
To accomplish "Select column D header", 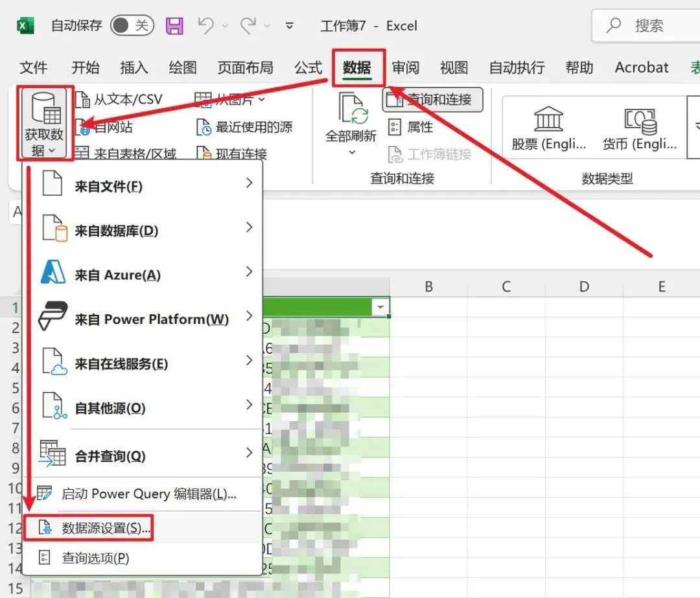I will tap(584, 286).
